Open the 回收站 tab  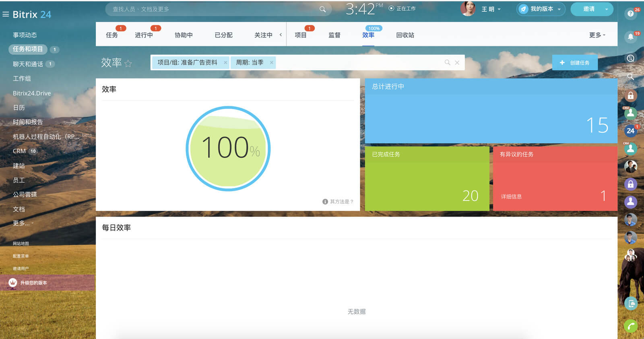tap(405, 35)
